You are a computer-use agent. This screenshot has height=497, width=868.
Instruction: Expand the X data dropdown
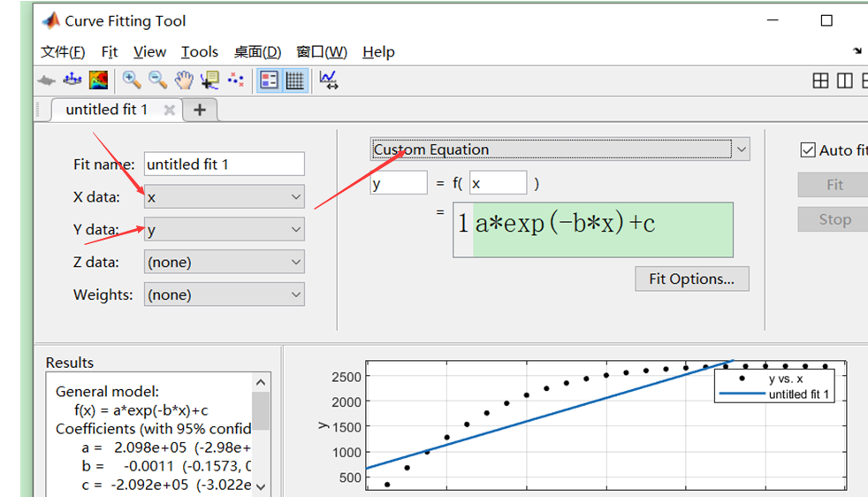225,196
